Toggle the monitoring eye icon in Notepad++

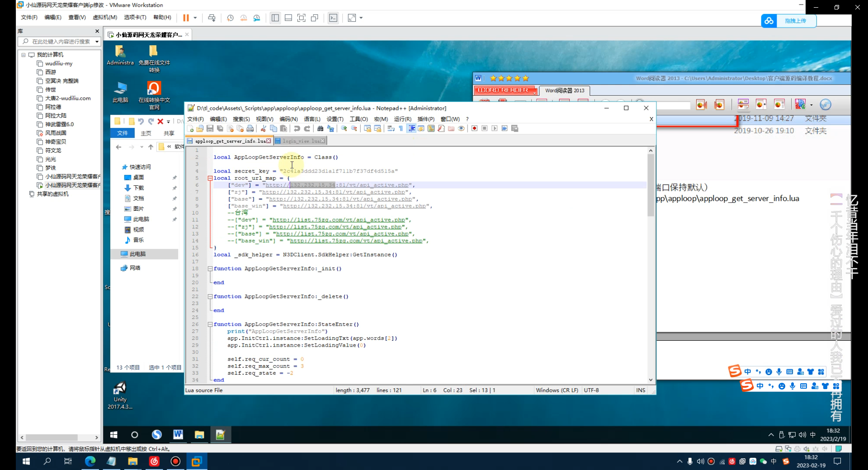(461, 129)
